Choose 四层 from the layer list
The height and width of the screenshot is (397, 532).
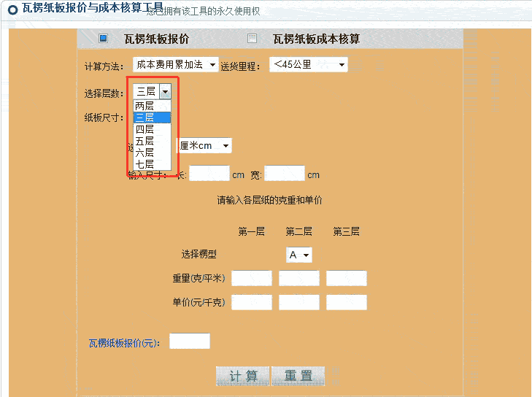(151, 129)
